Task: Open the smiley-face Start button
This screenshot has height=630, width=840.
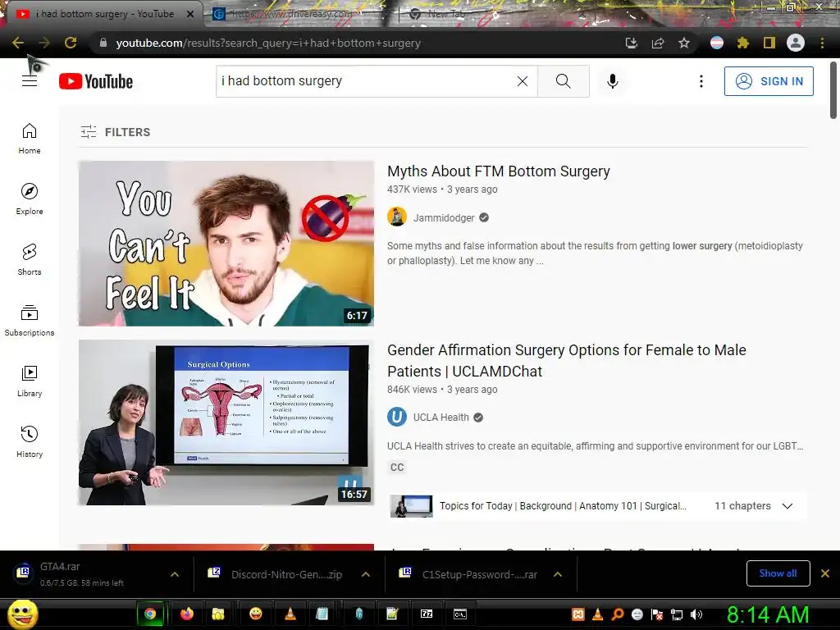Action: [x=22, y=614]
